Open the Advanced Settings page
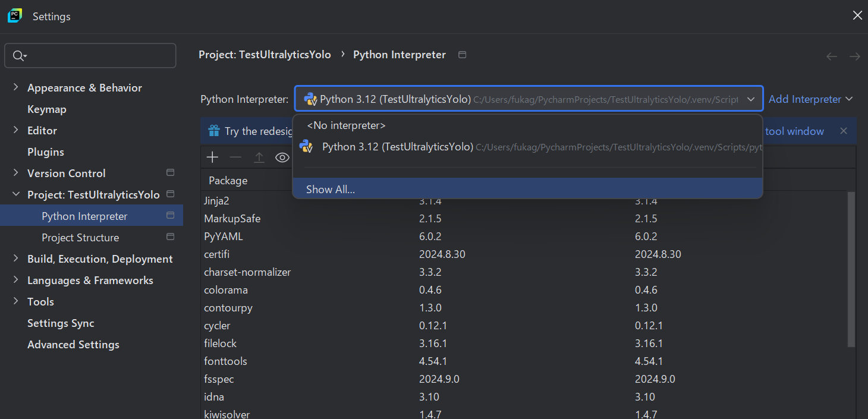 [x=73, y=344]
